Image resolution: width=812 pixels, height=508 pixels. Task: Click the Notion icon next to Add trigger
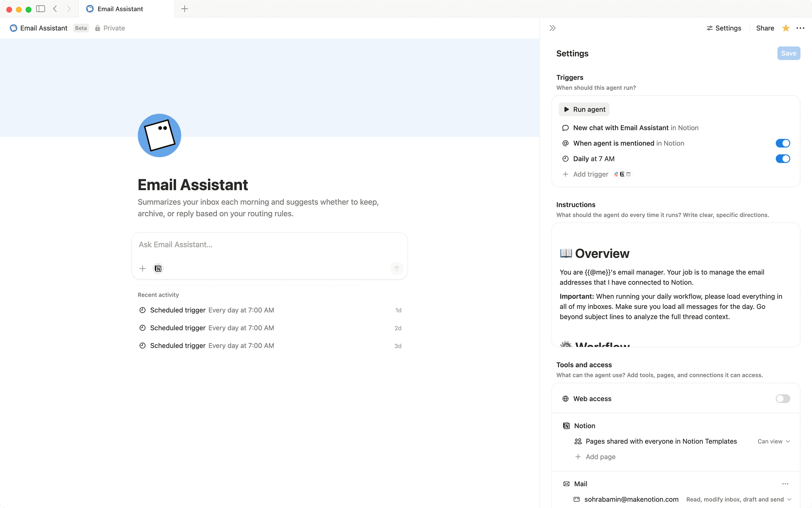pos(622,174)
